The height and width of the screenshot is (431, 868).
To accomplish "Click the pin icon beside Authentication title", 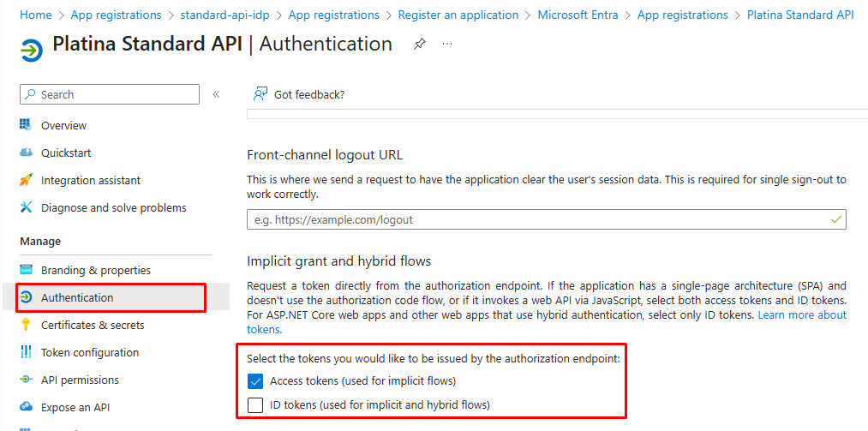I will pyautogui.click(x=419, y=45).
